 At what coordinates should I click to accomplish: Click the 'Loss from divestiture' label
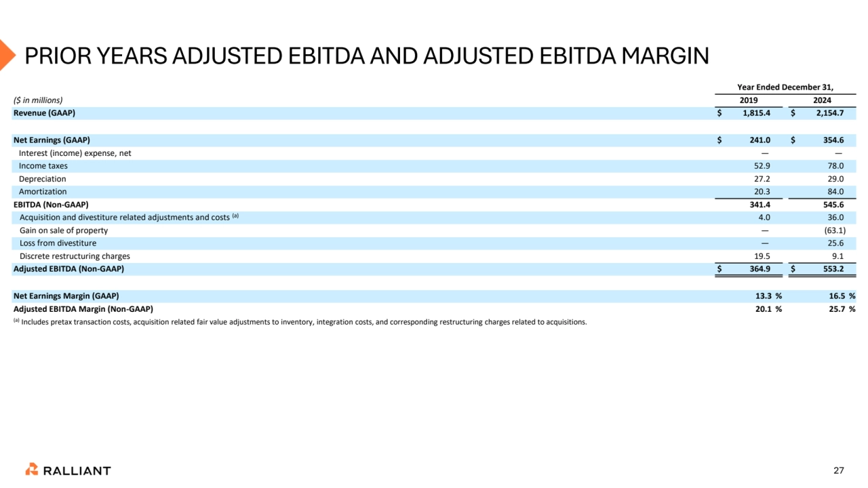(x=58, y=243)
